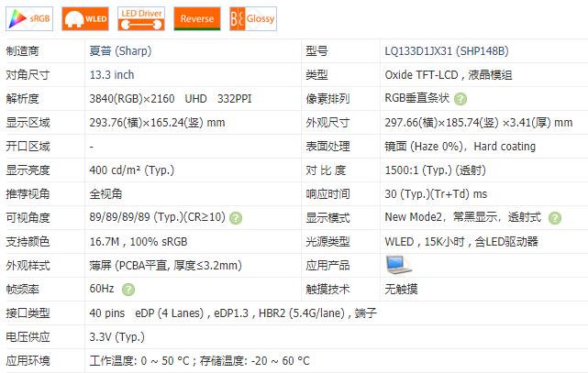Select the 3.3V (Typ.) voltage value
The image size is (588, 373).
pyautogui.click(x=117, y=337)
